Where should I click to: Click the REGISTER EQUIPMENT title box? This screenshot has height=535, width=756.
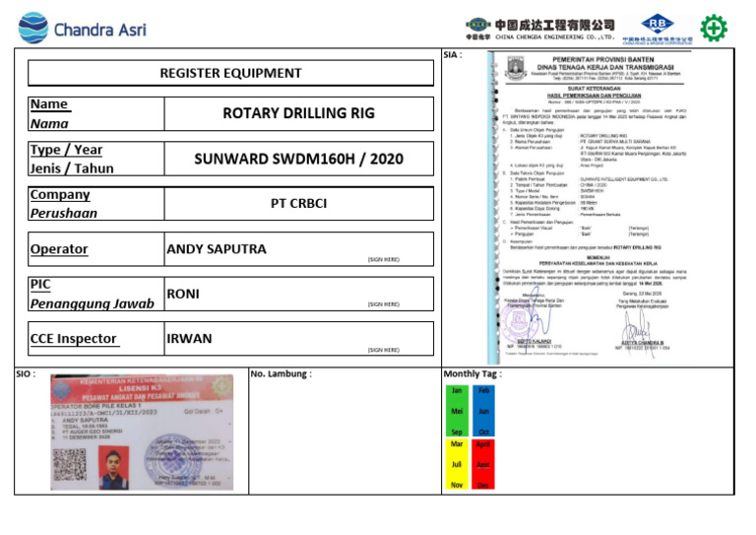point(230,73)
